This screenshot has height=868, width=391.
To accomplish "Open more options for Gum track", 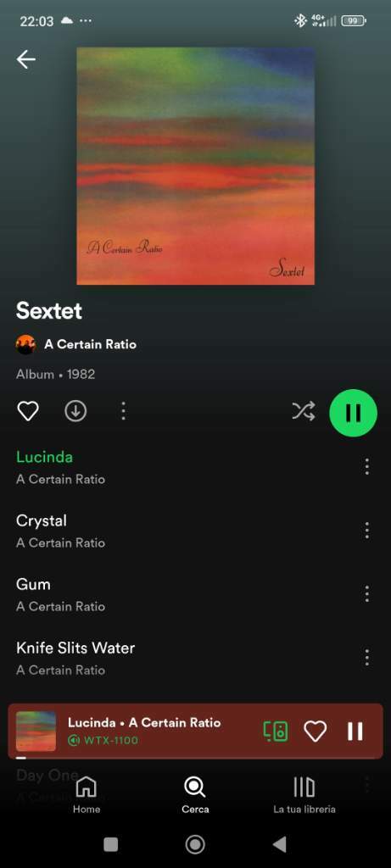I will tap(366, 594).
